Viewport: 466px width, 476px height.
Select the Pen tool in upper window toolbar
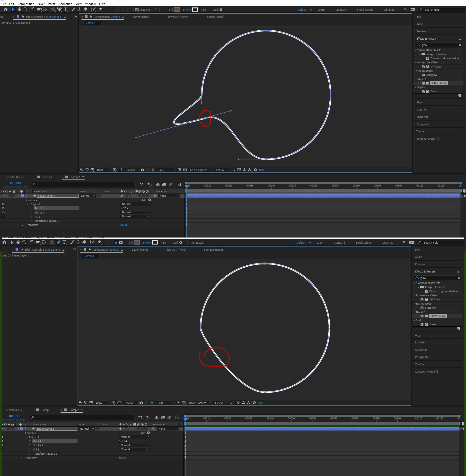click(59, 9)
